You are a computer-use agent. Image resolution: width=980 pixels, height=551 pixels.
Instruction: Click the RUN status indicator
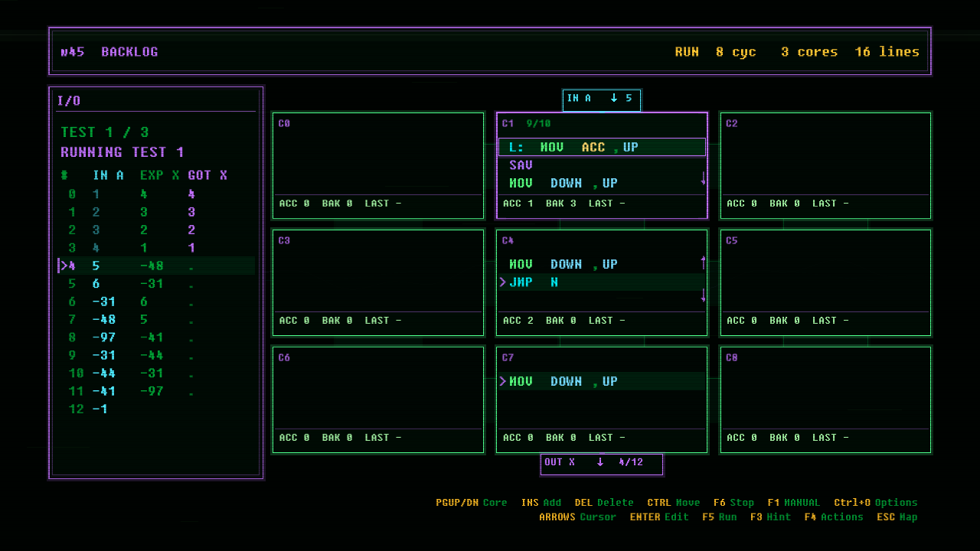pyautogui.click(x=687, y=52)
